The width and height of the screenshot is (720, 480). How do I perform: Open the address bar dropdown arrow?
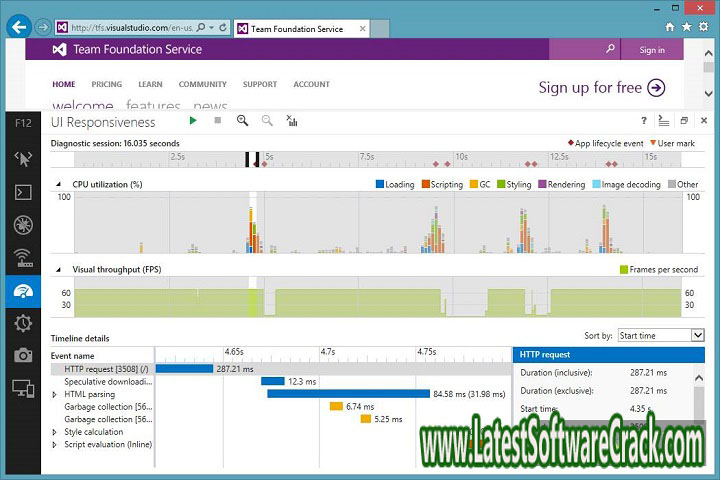tap(212, 28)
